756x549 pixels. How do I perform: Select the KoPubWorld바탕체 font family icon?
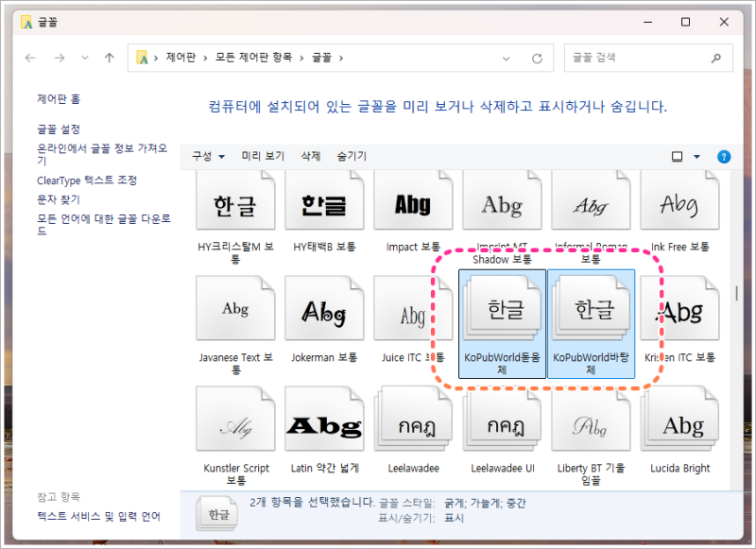(591, 308)
